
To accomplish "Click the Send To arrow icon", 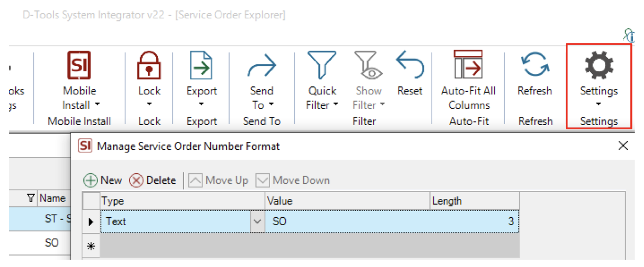I will (x=261, y=65).
